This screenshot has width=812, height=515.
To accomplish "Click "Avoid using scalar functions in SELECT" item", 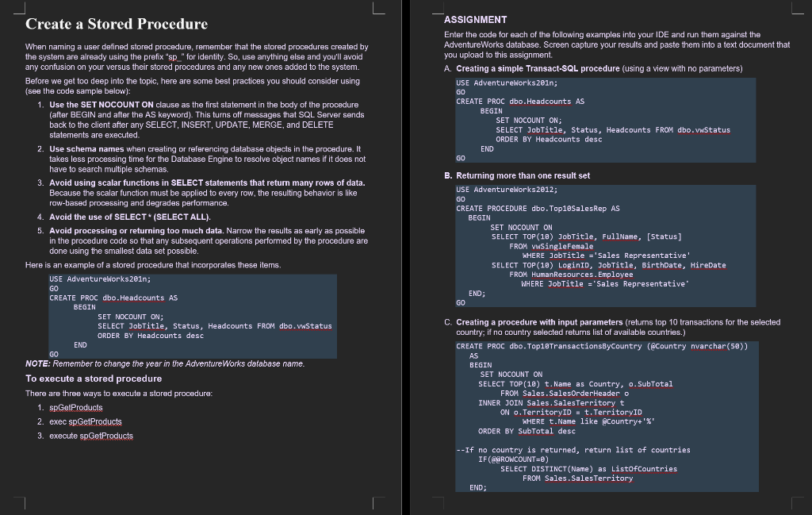I will [x=207, y=183].
